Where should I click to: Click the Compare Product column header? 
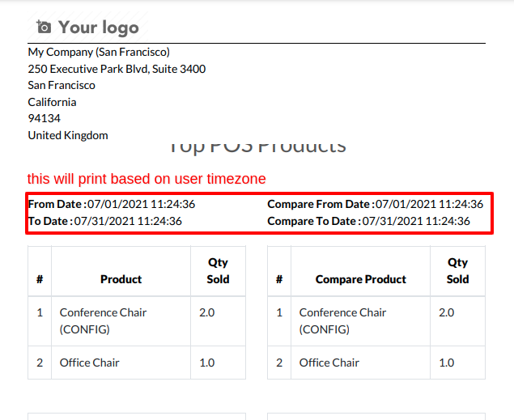coord(360,279)
